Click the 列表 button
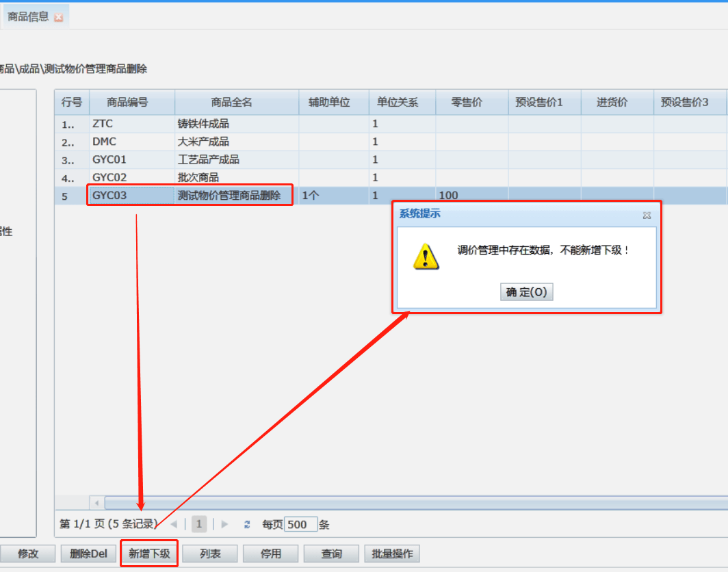Screen dimensions: 728x572 click(210, 554)
